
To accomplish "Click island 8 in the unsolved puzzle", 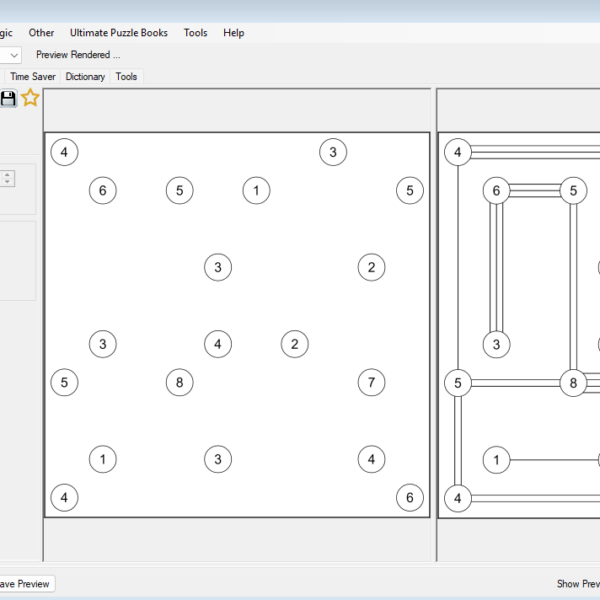I will pyautogui.click(x=179, y=382).
